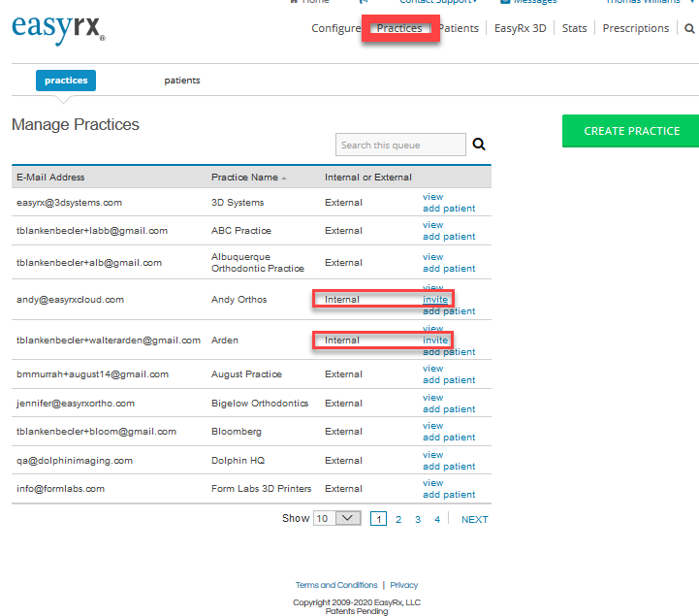Screen dimensions: 699x616
Task: Click the Manage Practices heading
Action: tap(76, 124)
